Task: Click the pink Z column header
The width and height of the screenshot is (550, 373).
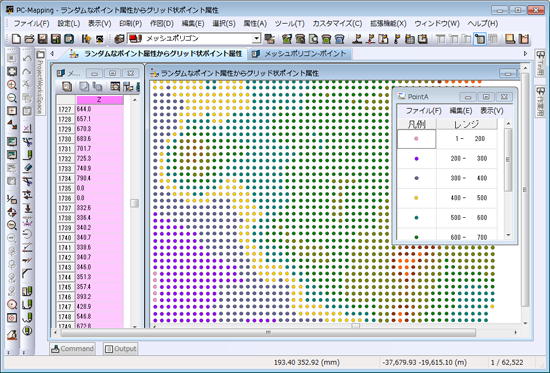Action: click(x=100, y=100)
